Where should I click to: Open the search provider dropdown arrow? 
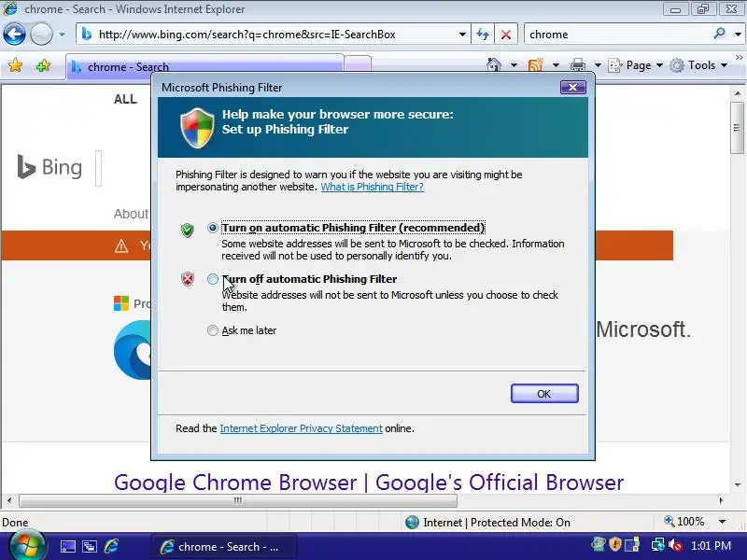[738, 35]
